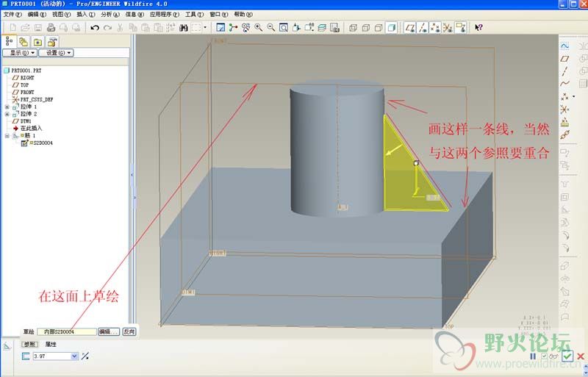The image size is (588, 377).
Task: Select the datum plane tool
Action: 564,59
